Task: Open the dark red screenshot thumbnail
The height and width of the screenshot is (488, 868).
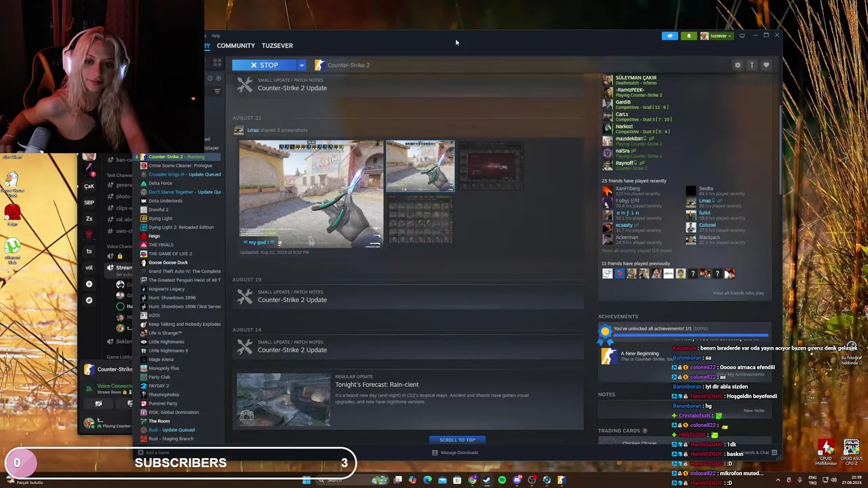Action: pos(491,166)
